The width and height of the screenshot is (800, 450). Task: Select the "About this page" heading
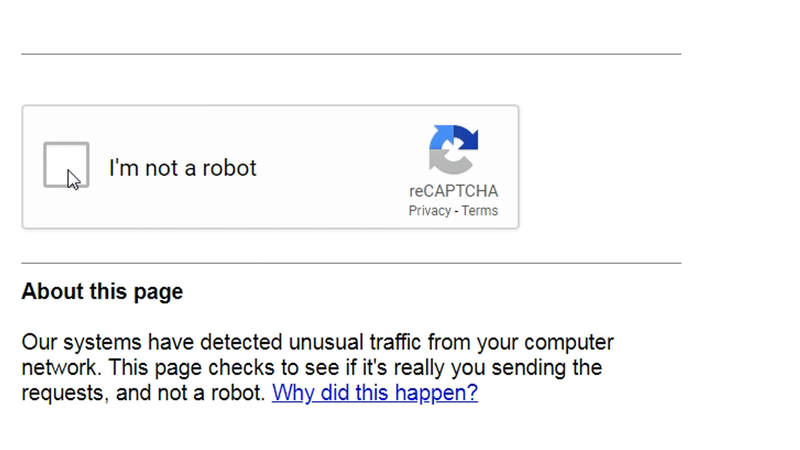[x=102, y=292]
